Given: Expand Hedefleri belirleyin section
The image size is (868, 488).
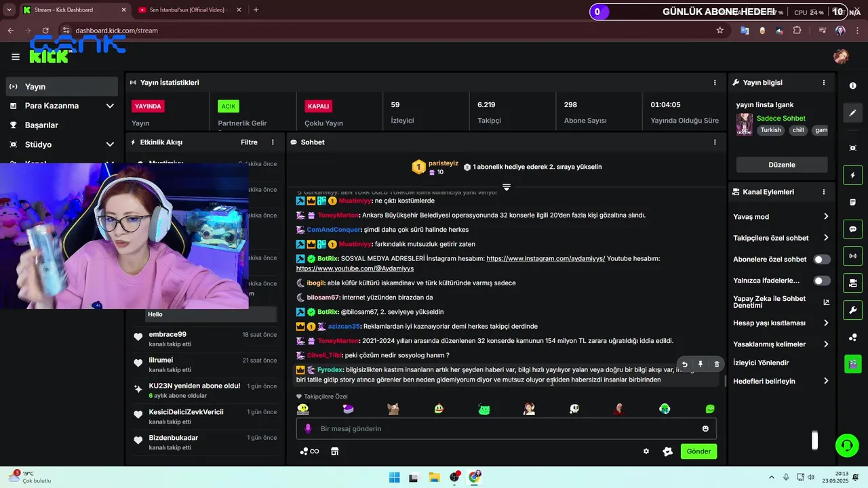Looking at the screenshot, I should pyautogui.click(x=826, y=382).
